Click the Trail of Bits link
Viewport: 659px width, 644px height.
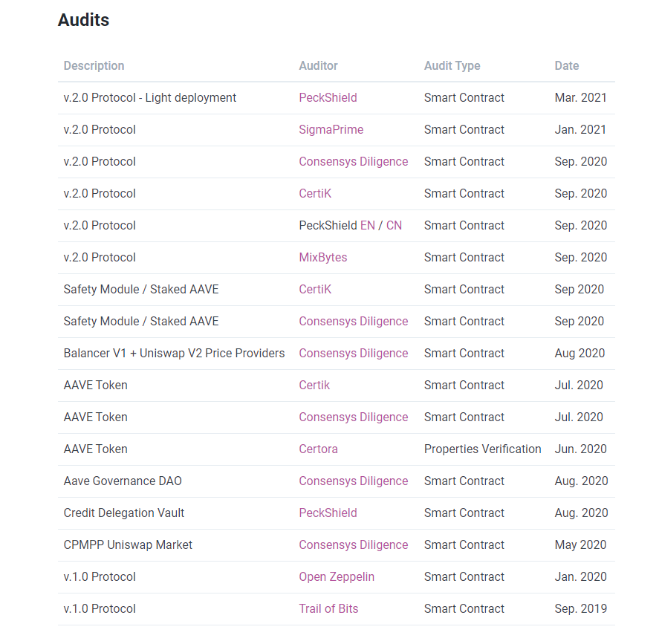328,608
